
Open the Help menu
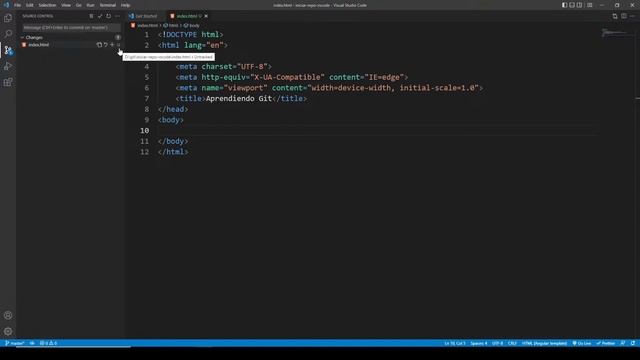point(125,5)
